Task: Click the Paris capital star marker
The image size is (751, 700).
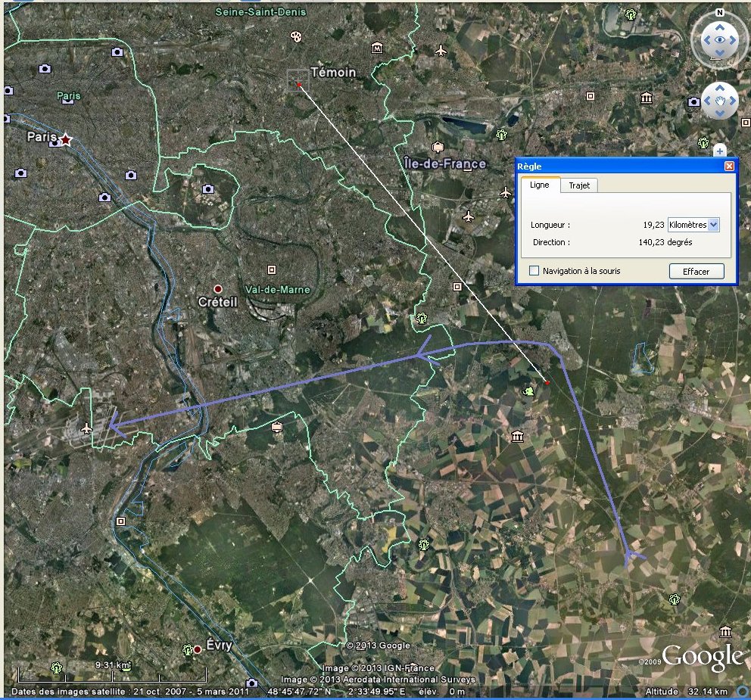Action: click(66, 139)
